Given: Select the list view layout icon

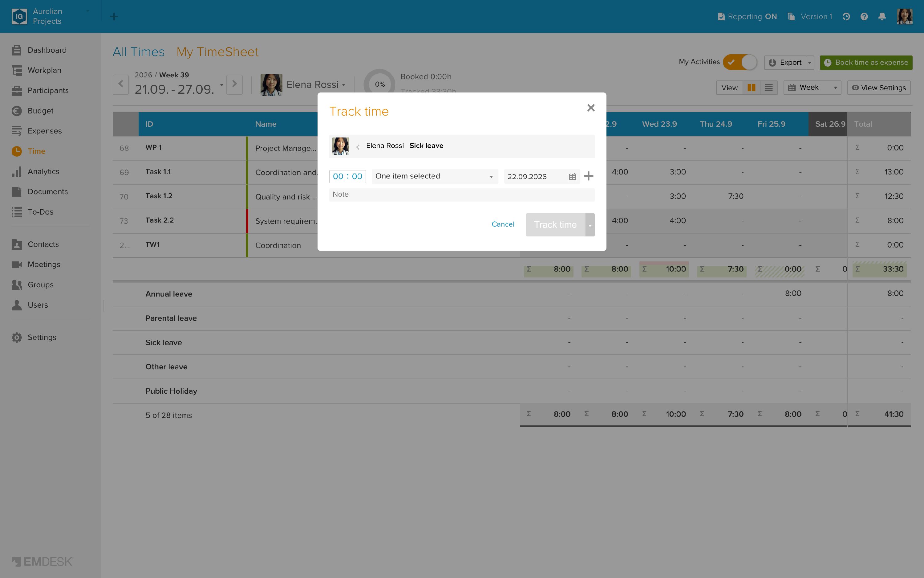Looking at the screenshot, I should (768, 88).
